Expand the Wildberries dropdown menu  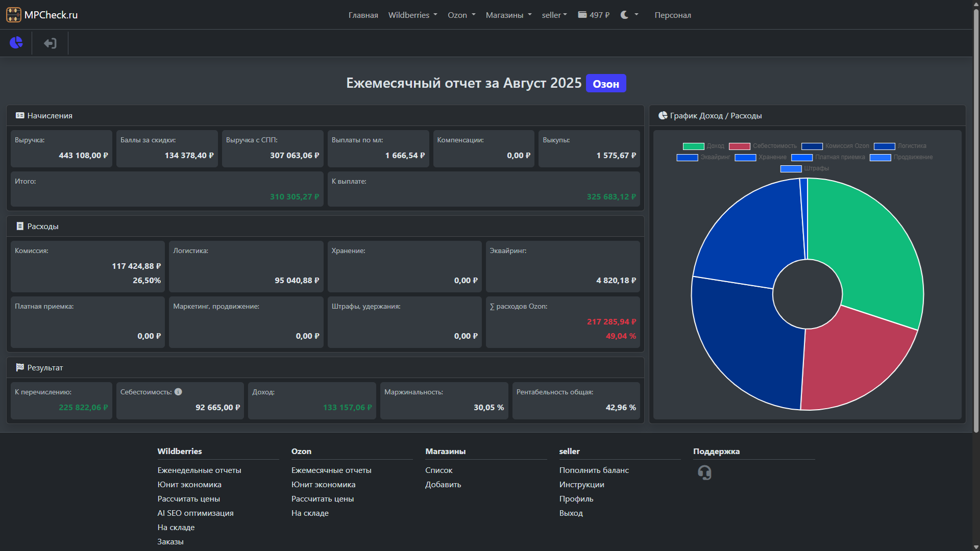click(x=412, y=15)
